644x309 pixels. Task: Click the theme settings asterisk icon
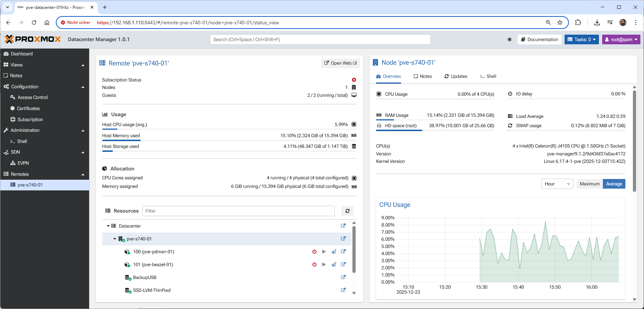coord(509,40)
